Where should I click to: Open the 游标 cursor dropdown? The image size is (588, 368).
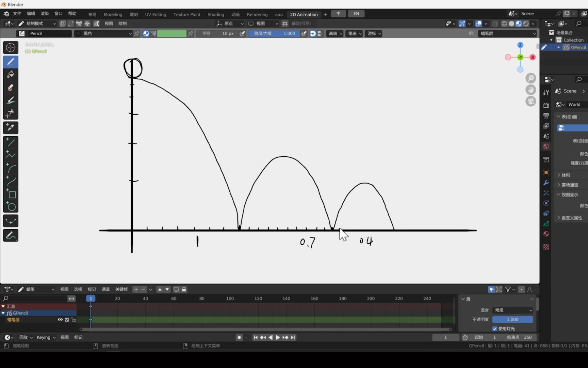[374, 33]
